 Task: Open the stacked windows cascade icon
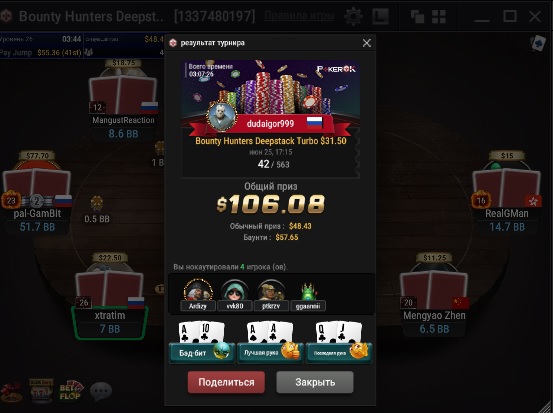[417, 16]
